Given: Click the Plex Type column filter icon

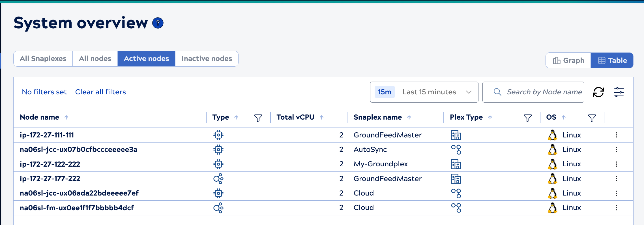Looking at the screenshot, I should (x=527, y=118).
